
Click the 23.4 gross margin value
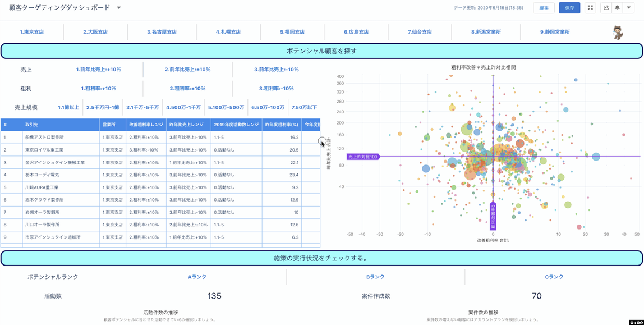point(293,175)
